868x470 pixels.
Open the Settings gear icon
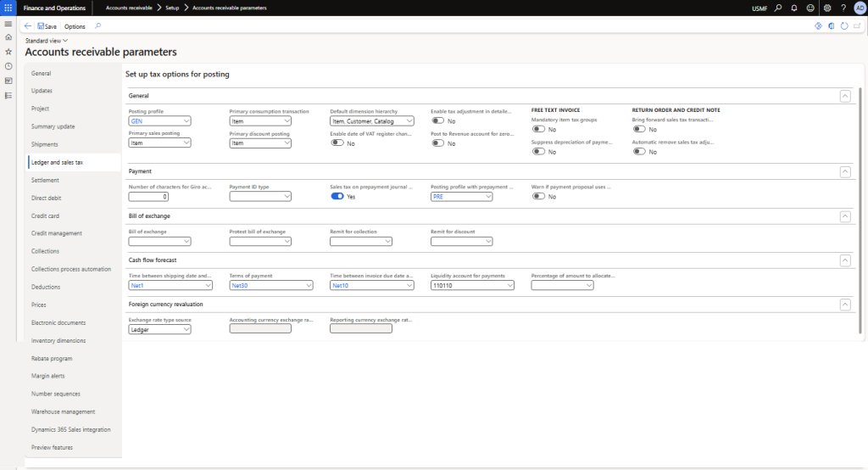(827, 8)
